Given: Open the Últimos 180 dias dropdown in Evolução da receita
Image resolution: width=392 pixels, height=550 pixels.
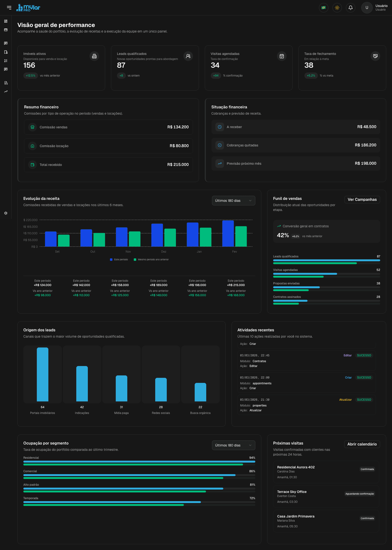Looking at the screenshot, I should 233,201.
